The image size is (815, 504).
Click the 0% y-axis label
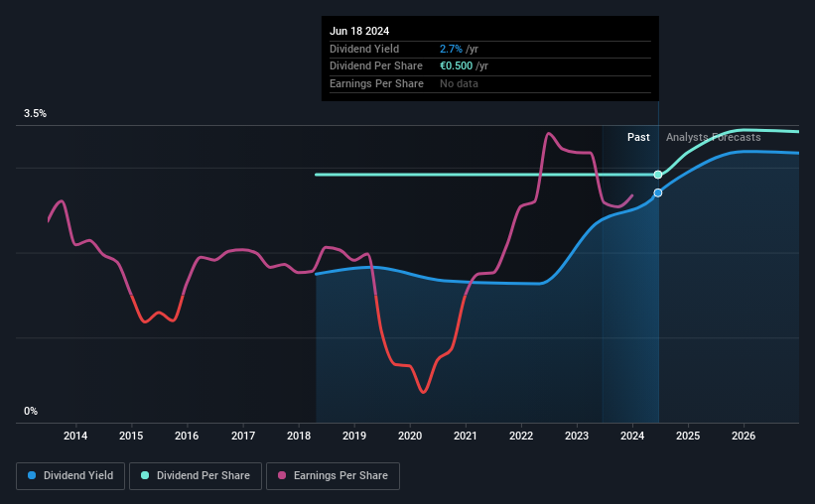click(31, 411)
